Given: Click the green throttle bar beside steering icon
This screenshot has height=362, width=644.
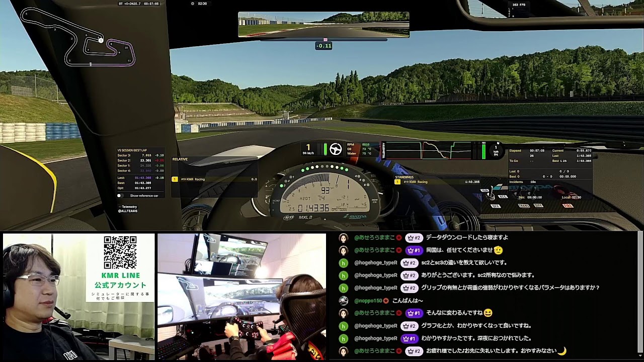Looking at the screenshot, I should (326, 149).
